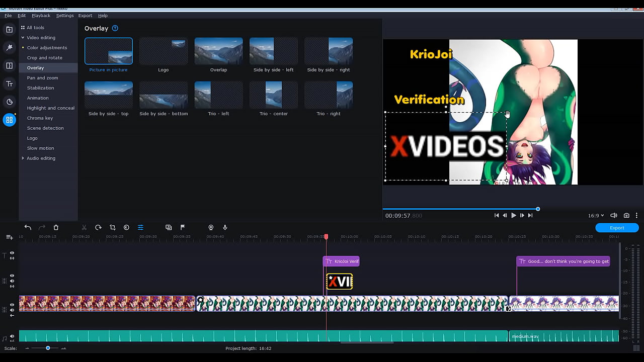Click the rotate clip icon

pyautogui.click(x=98, y=228)
